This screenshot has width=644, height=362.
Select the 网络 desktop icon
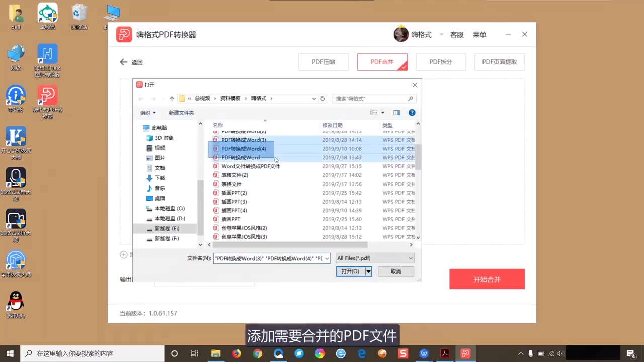click(16, 58)
